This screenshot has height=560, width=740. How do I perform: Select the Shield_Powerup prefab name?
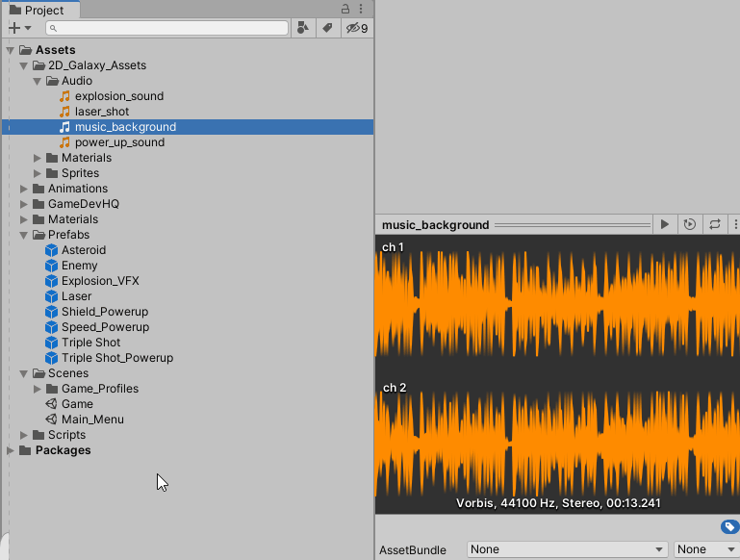105,312
